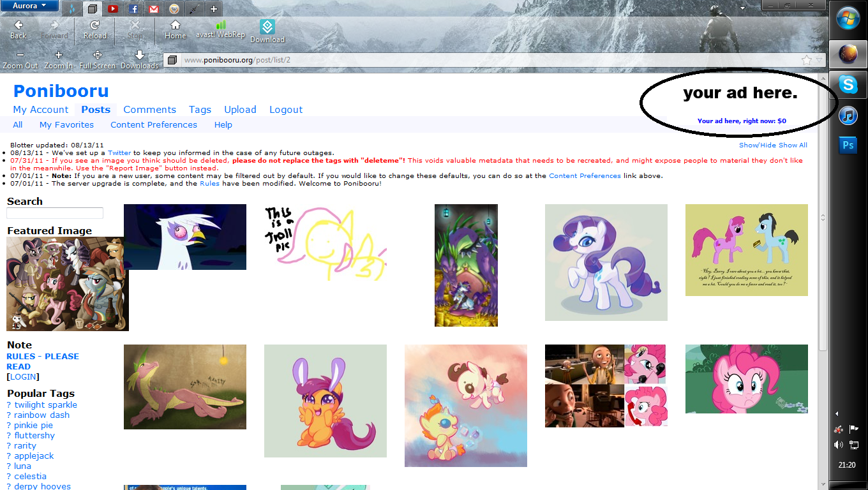
Task: Open the white Rarity pony thumbnail
Action: click(x=606, y=262)
